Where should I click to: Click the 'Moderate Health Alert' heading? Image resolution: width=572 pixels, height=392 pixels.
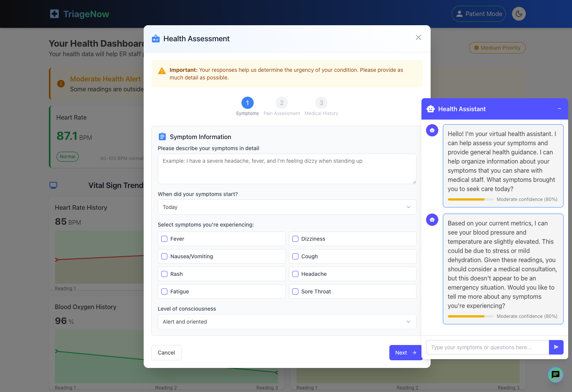(105, 79)
